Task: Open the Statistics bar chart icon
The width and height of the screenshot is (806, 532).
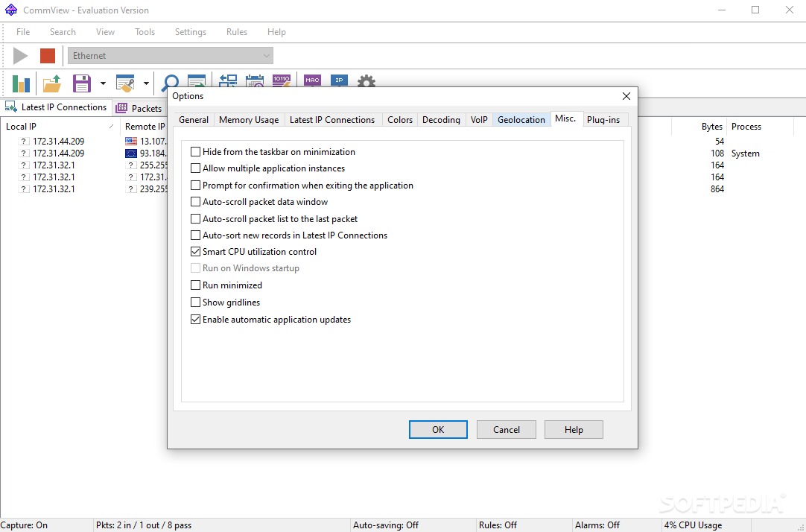Action: click(x=21, y=83)
